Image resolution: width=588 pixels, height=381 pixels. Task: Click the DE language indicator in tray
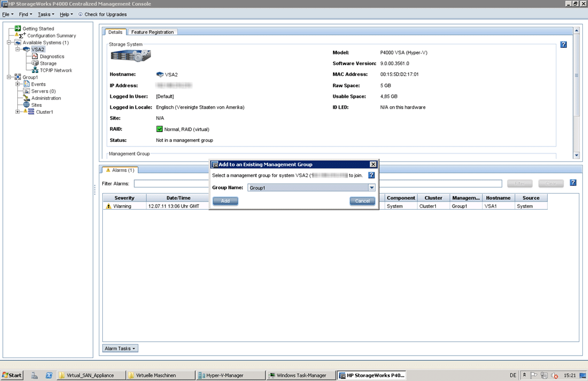(513, 375)
